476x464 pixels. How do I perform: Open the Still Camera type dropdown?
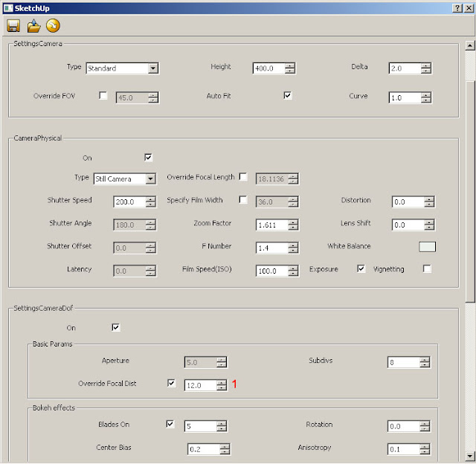click(125, 178)
